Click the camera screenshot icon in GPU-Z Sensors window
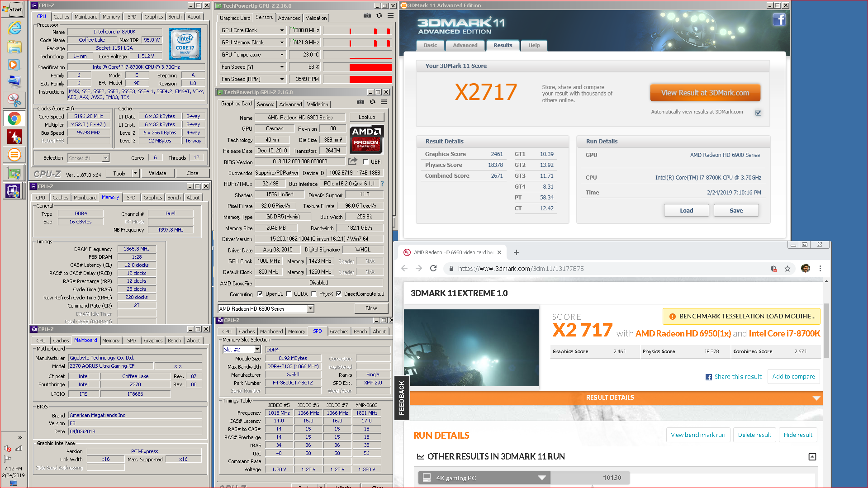 click(x=367, y=15)
